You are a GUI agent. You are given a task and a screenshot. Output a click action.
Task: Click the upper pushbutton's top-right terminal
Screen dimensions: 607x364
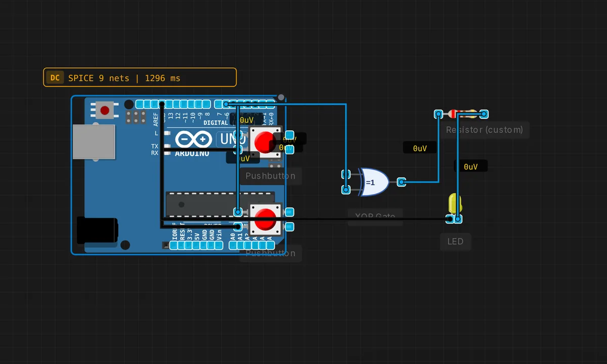[289, 135]
